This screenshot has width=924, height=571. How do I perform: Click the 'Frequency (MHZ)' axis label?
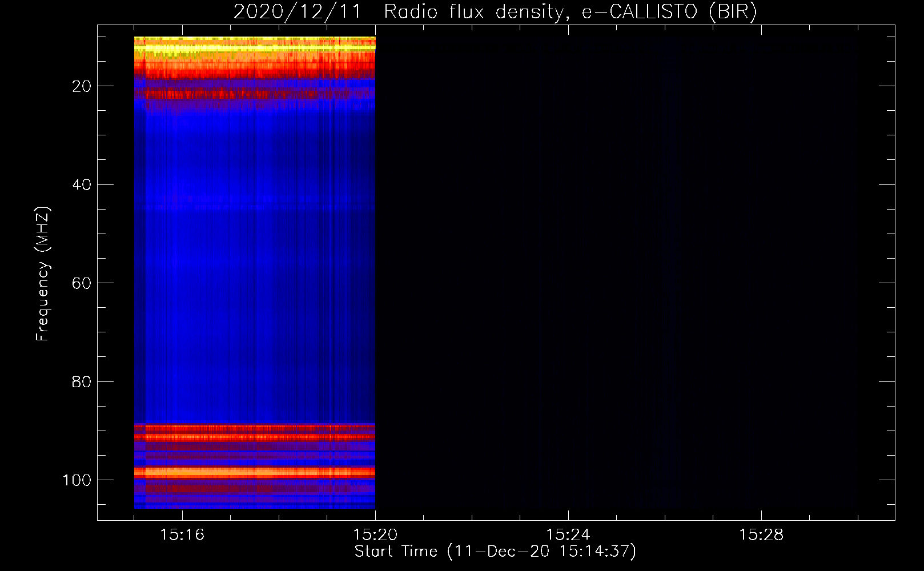43,274
